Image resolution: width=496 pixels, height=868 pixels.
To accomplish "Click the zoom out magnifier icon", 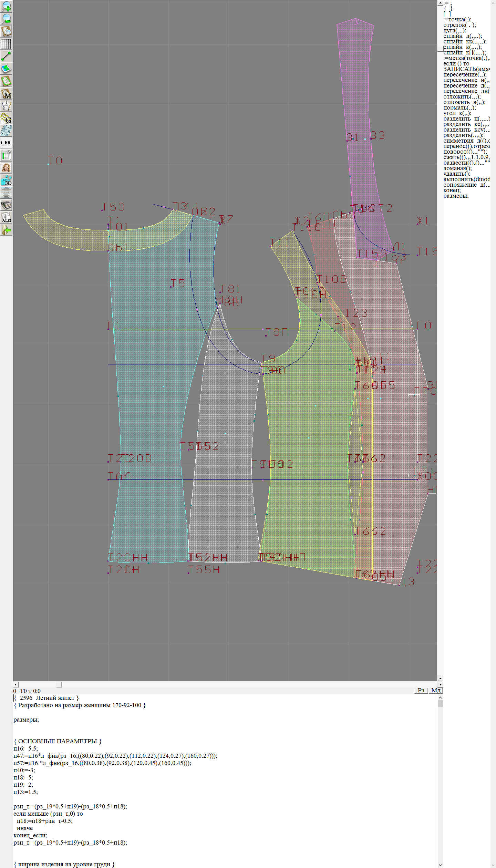I will (6, 19).
